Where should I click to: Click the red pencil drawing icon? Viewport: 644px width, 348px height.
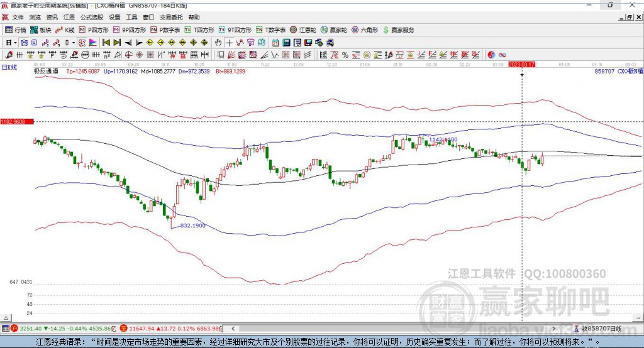9,55
